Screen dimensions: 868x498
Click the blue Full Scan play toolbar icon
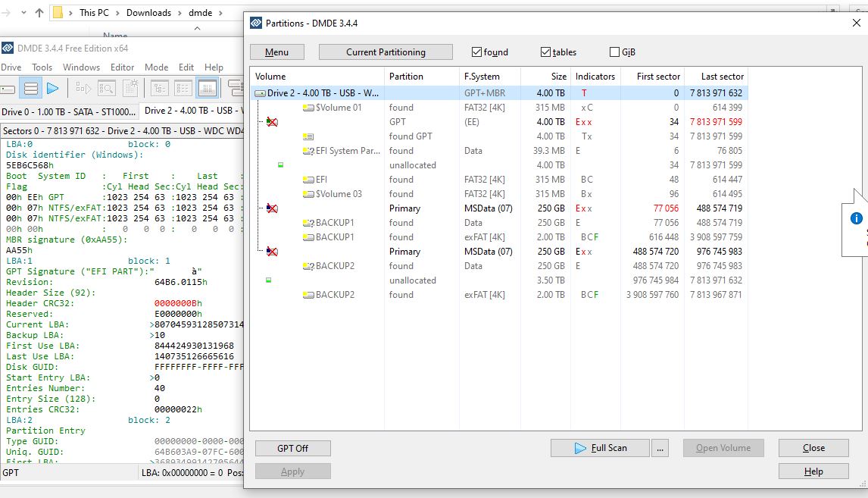click(x=52, y=88)
